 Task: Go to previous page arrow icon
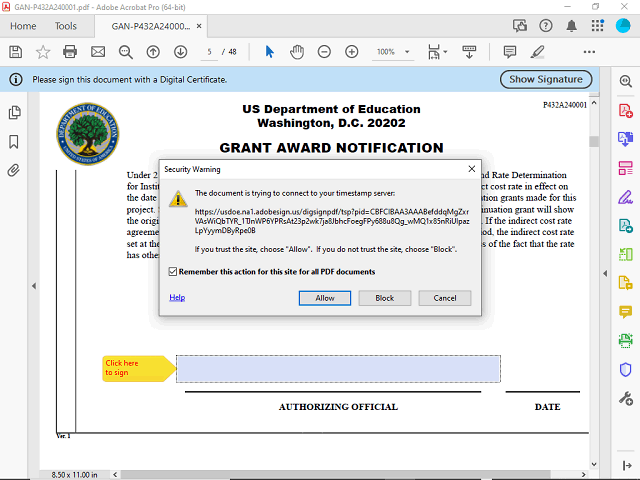153,52
